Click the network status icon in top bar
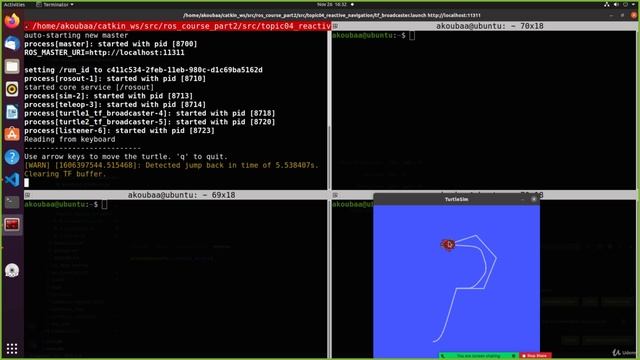The width and height of the screenshot is (640, 360). click(607, 4)
